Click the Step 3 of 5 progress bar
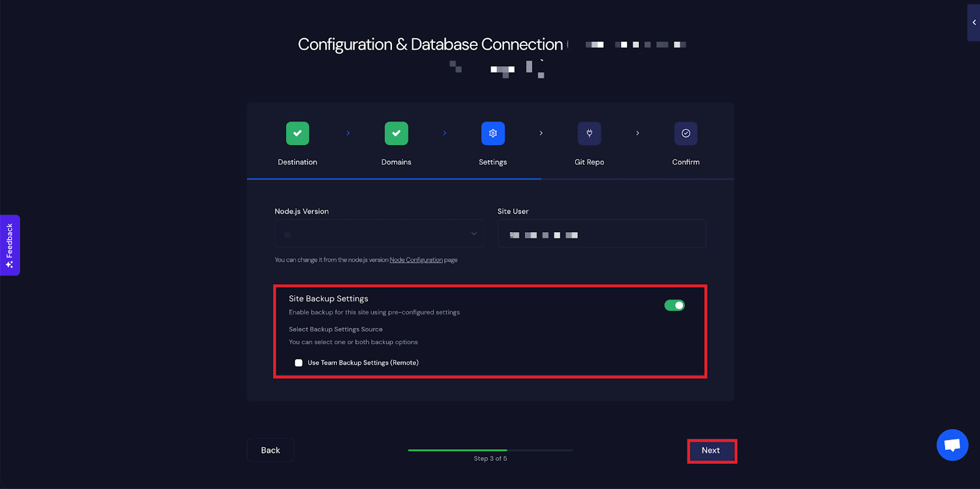The height and width of the screenshot is (489, 980). [490, 450]
